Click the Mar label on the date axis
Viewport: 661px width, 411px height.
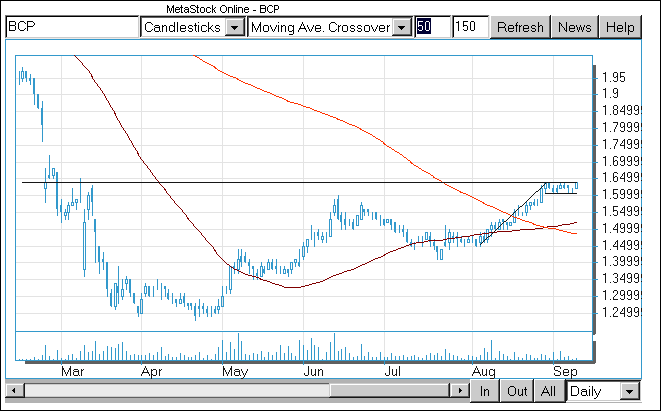point(73,371)
